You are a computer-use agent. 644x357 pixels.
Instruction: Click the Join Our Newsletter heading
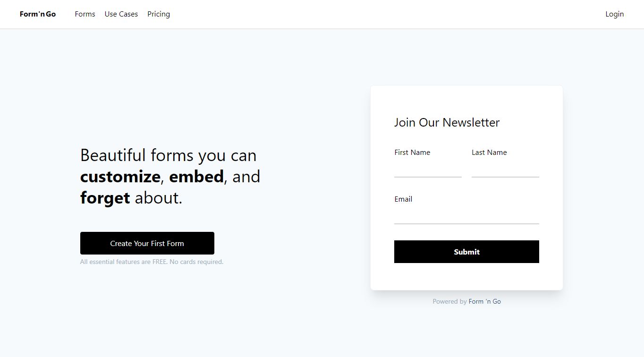pos(447,122)
